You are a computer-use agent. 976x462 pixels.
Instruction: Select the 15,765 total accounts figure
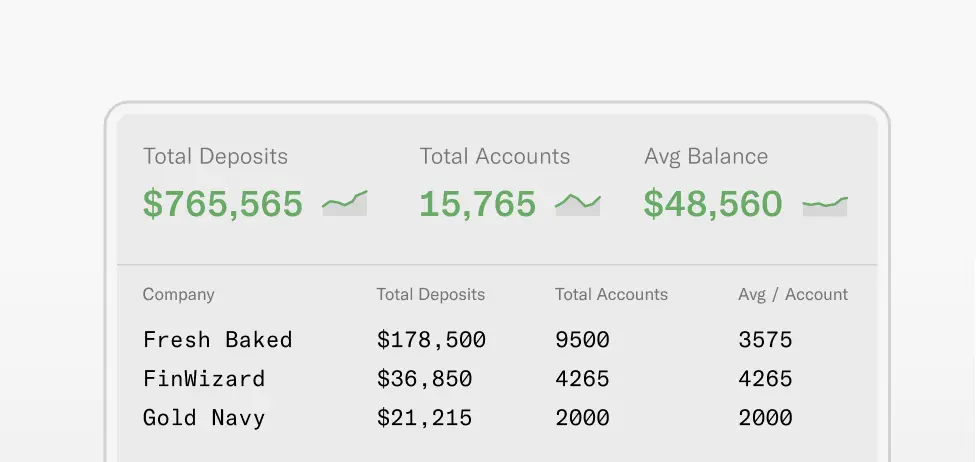[x=478, y=204]
